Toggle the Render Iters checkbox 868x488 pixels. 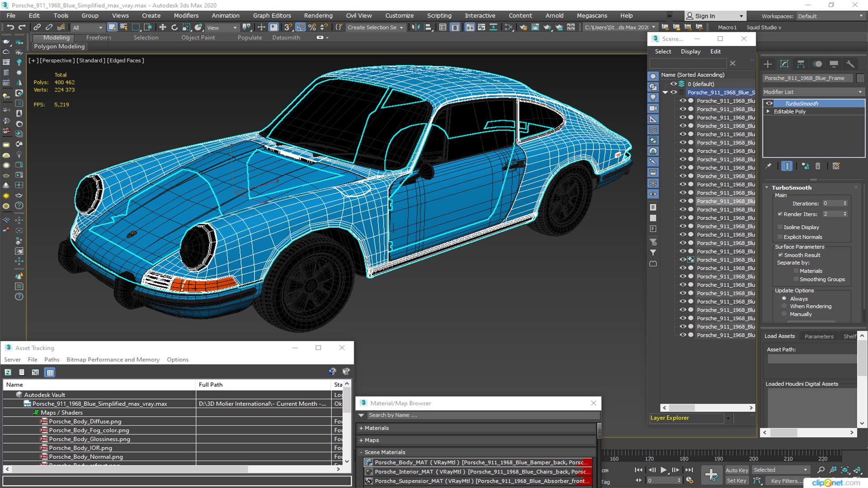pos(780,214)
